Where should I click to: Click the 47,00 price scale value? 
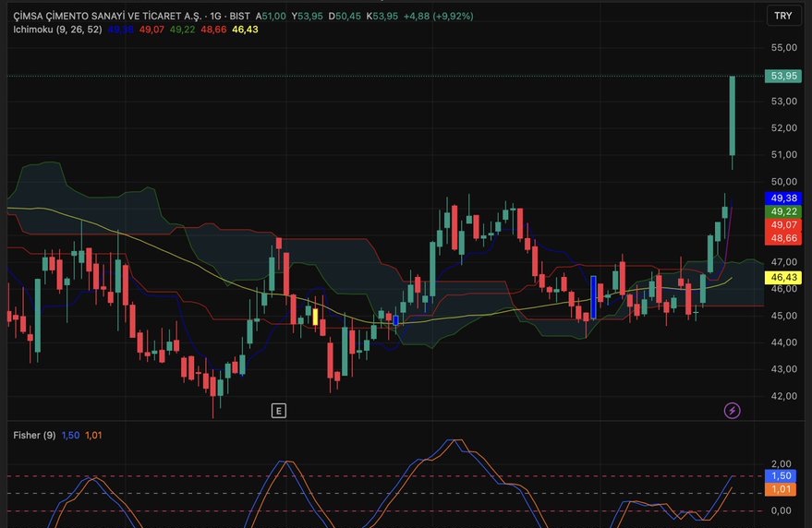coord(784,262)
